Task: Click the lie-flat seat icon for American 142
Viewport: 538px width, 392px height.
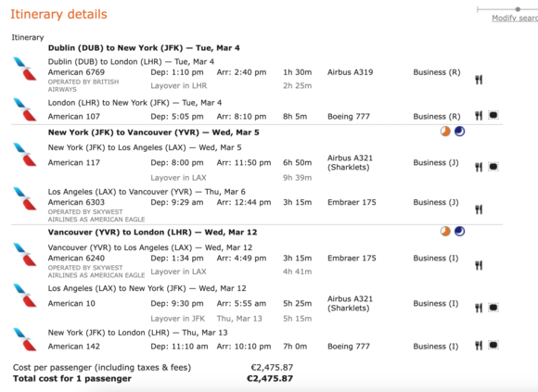Action: [x=493, y=345]
